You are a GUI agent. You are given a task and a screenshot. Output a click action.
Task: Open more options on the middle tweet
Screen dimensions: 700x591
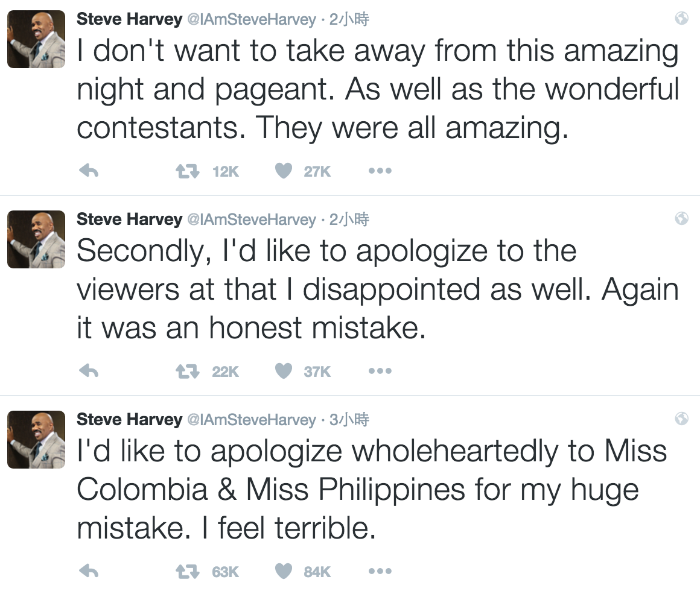tap(380, 371)
